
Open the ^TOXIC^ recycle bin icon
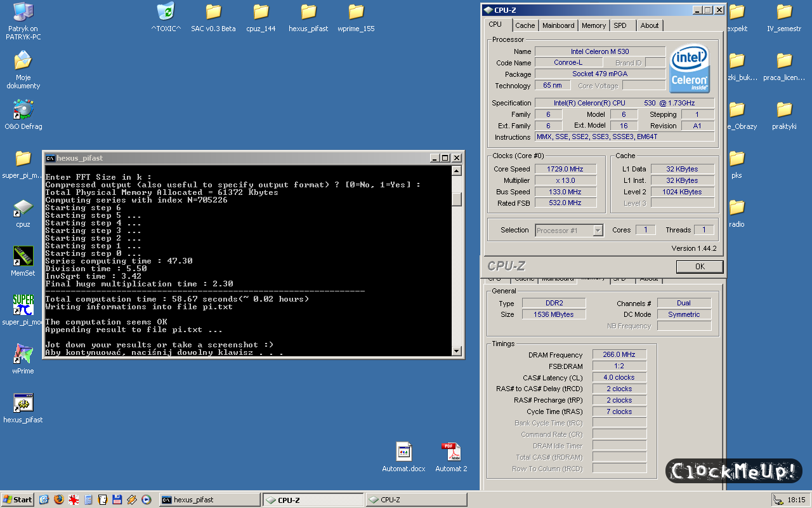[x=166, y=18]
